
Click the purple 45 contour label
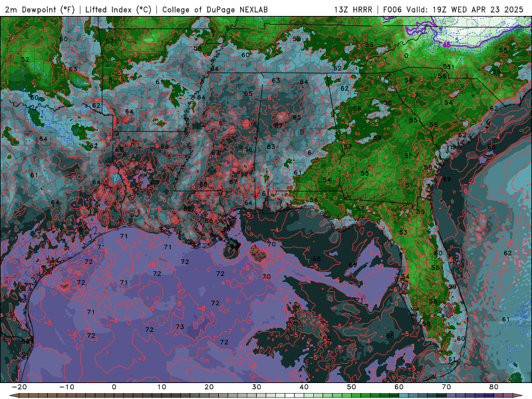click(x=446, y=45)
